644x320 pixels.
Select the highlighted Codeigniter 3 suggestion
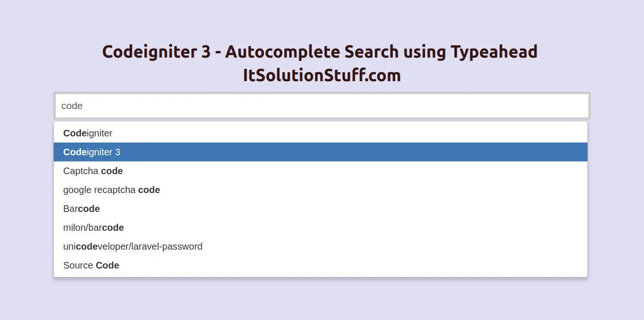(321, 152)
